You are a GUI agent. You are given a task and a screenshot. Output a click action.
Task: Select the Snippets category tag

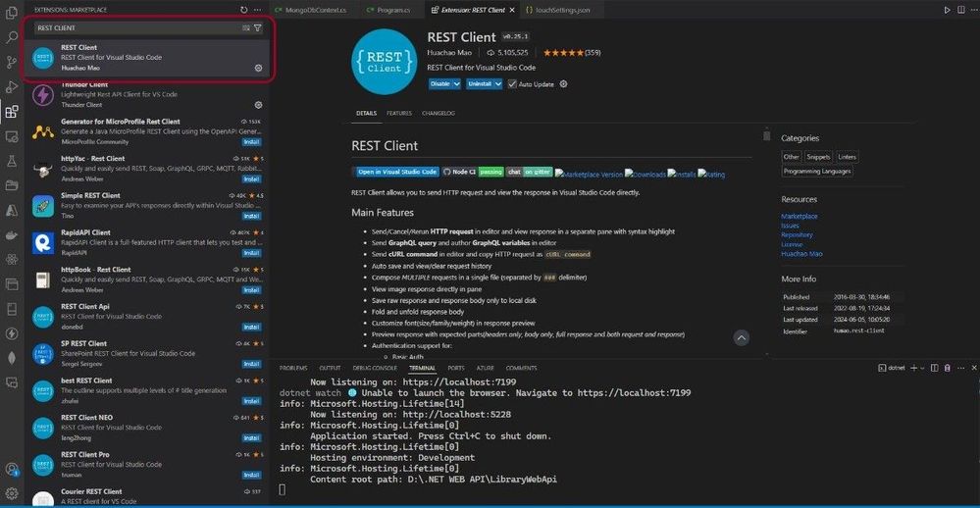818,157
